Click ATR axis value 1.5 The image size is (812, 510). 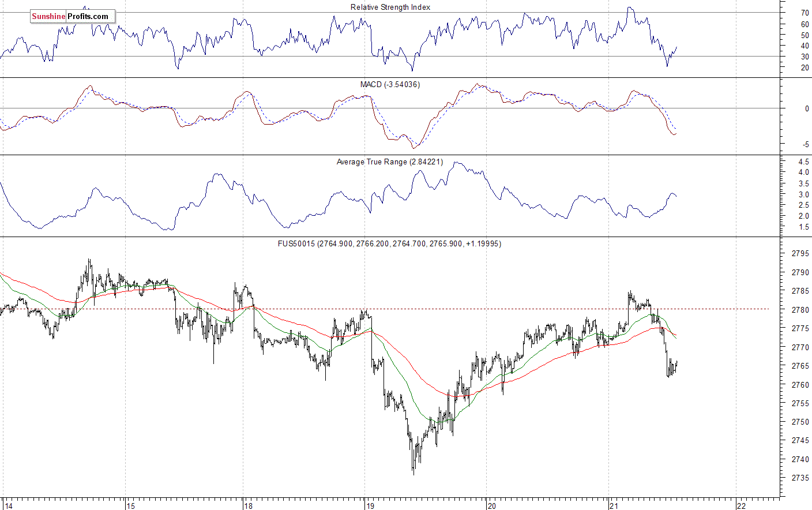803,227
